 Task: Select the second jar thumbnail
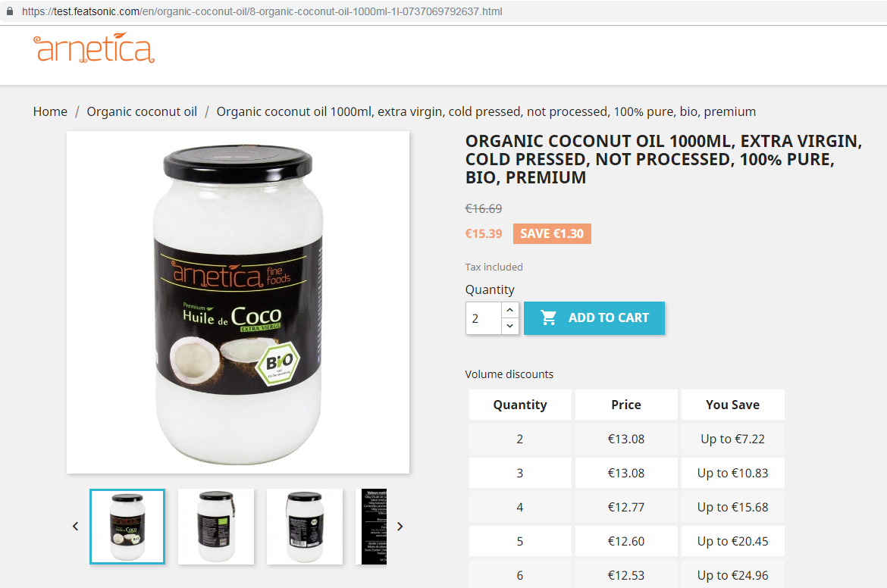pos(216,527)
